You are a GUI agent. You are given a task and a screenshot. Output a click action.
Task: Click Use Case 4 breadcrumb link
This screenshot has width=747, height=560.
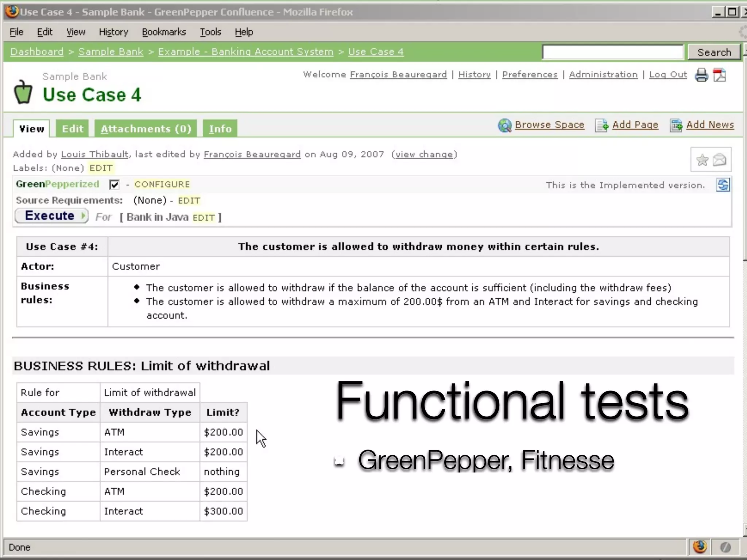tap(376, 52)
